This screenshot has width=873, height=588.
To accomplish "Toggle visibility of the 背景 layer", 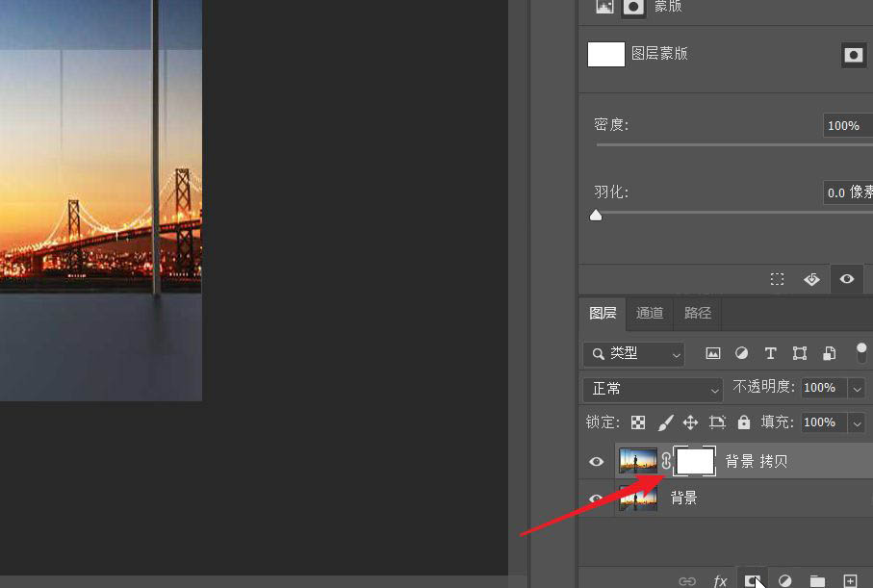I will [596, 498].
